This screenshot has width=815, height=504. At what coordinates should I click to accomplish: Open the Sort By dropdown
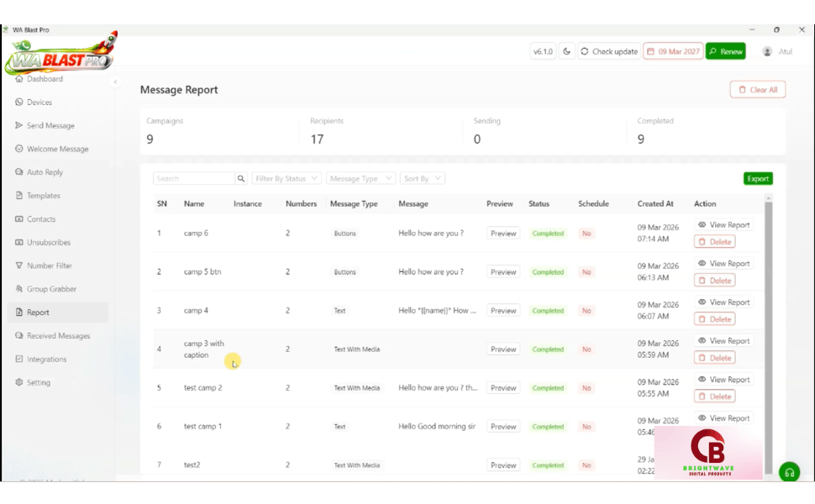tap(422, 179)
